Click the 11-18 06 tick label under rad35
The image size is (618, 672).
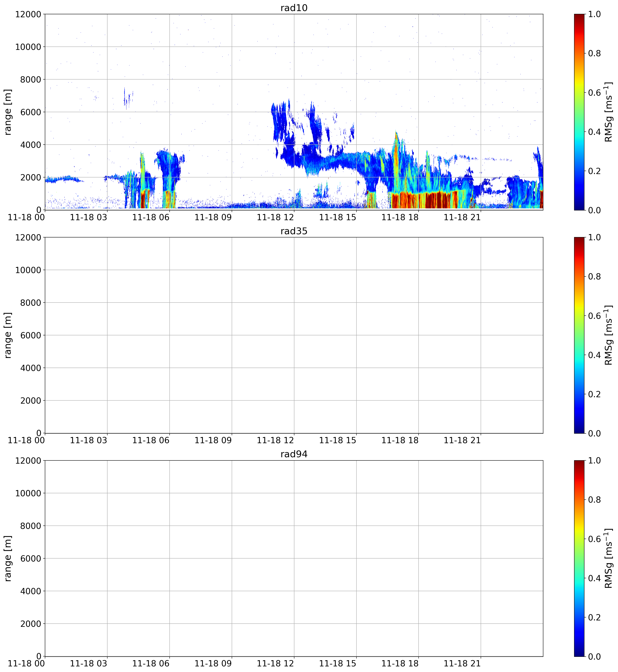pos(151,440)
